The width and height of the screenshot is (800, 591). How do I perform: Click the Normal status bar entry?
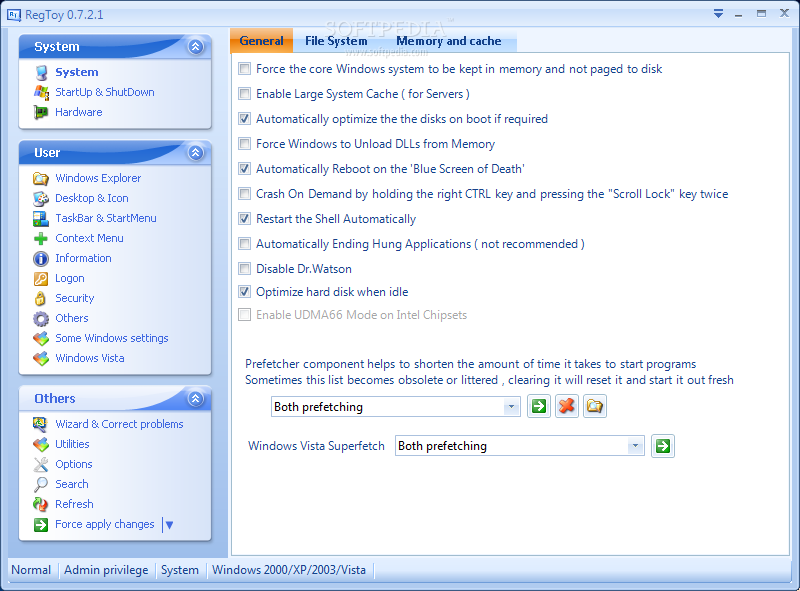(x=31, y=570)
